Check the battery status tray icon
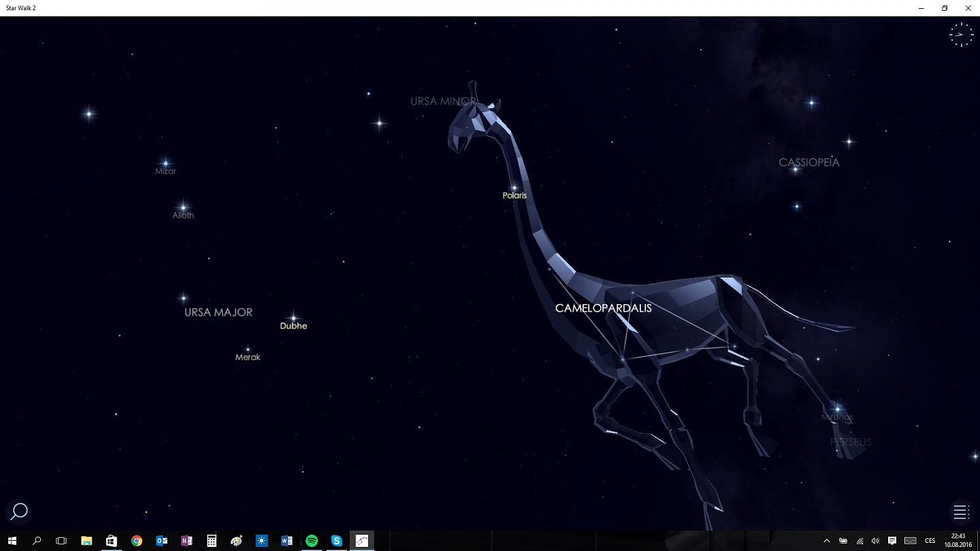Screen dimensions: 980x551 843,541
